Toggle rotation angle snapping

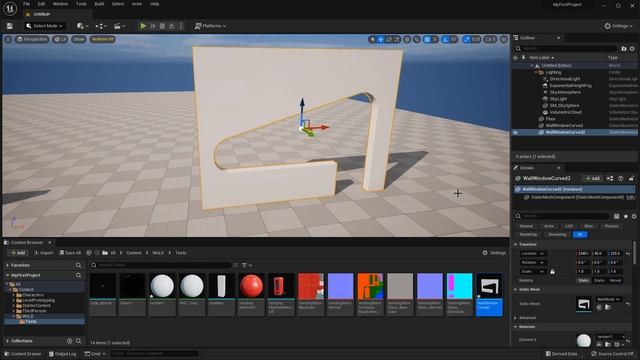tap(446, 39)
